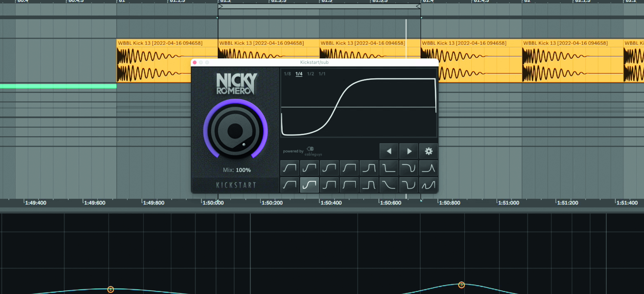Click the 1:50:200 mark on the time ruler
The image size is (644, 294).
tap(272, 203)
